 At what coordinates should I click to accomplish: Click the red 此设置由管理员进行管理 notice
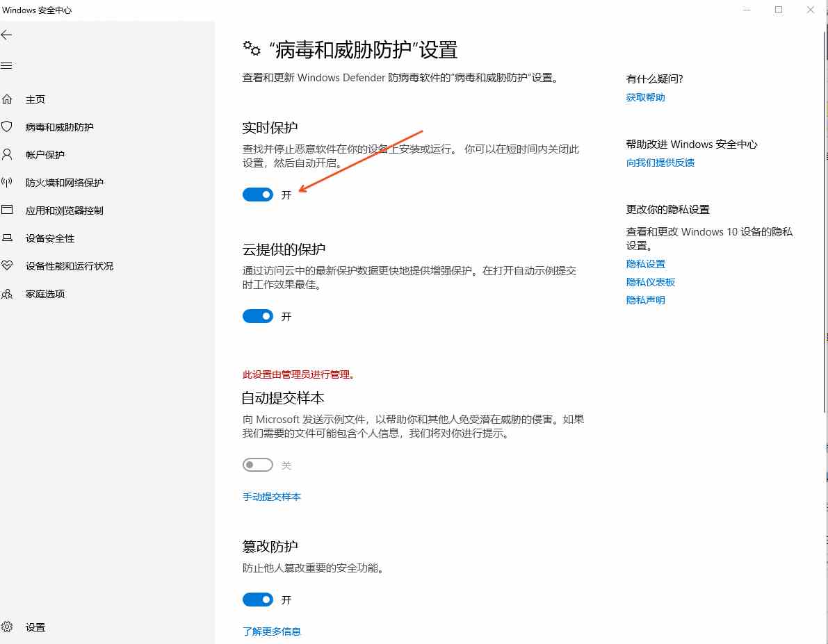pos(300,374)
